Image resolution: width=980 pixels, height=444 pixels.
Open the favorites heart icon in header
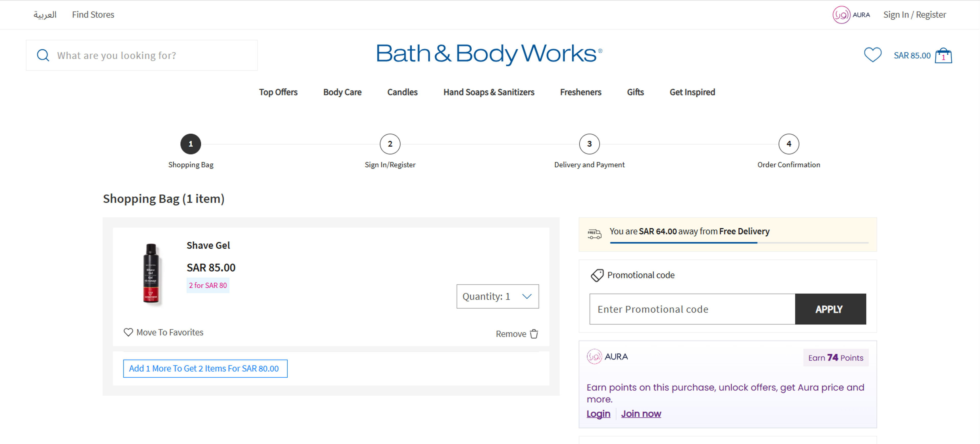coord(872,55)
